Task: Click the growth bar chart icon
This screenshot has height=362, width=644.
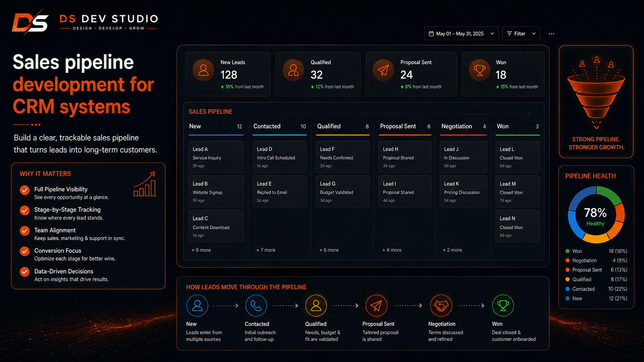Action: click(145, 184)
